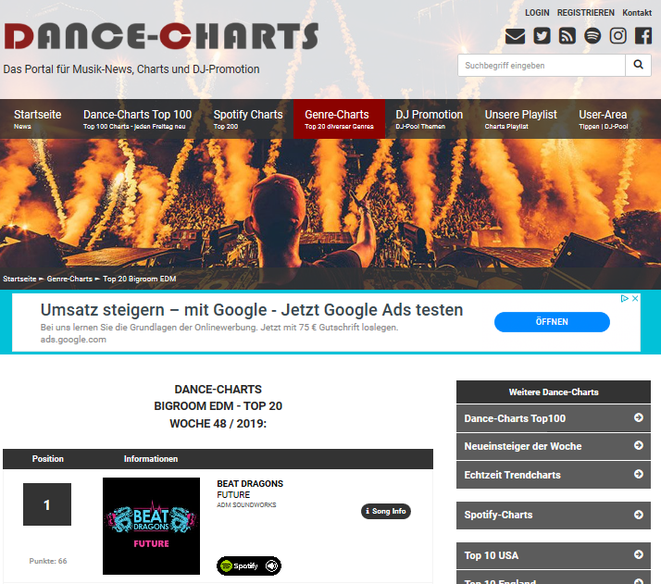Click arrow icon next to Neueinsteiger der Woche

[x=639, y=445]
